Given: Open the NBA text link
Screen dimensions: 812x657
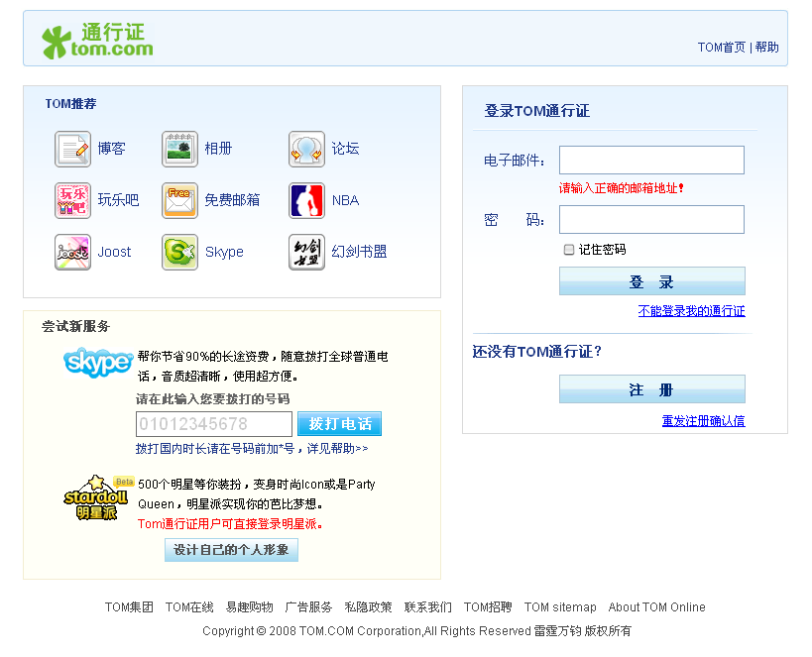Looking at the screenshot, I should pyautogui.click(x=345, y=200).
